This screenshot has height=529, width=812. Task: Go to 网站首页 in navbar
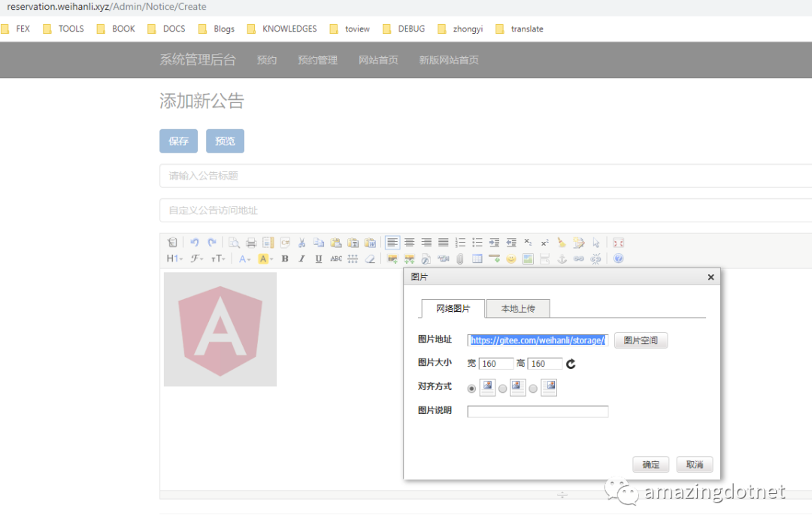coord(378,60)
